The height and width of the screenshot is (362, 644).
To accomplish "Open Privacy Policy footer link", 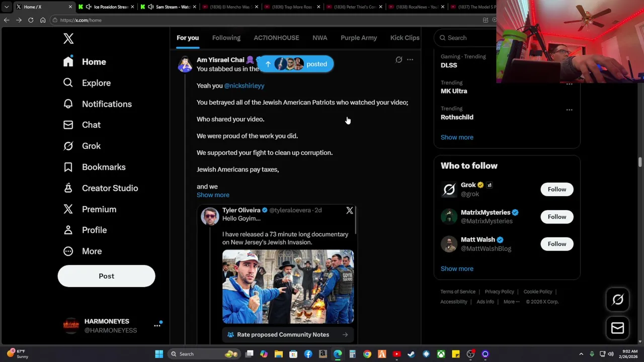I will [499, 292].
